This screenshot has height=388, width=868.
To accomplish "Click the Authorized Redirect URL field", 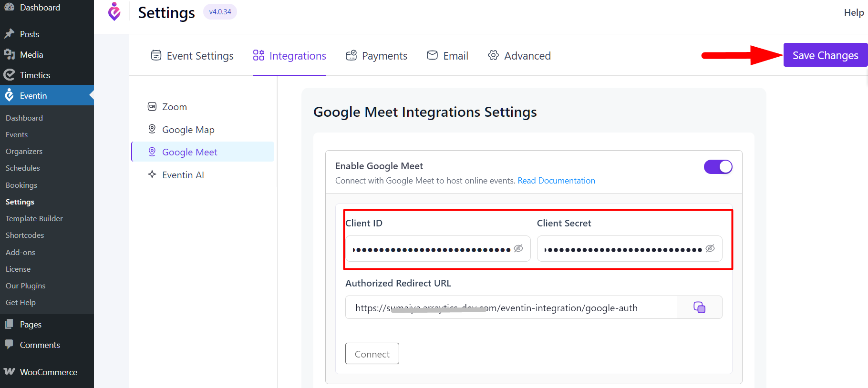I will pyautogui.click(x=511, y=307).
